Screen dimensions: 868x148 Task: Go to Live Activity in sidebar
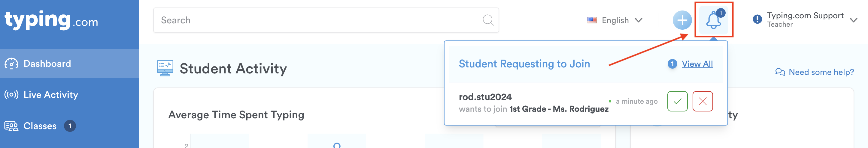(50, 95)
